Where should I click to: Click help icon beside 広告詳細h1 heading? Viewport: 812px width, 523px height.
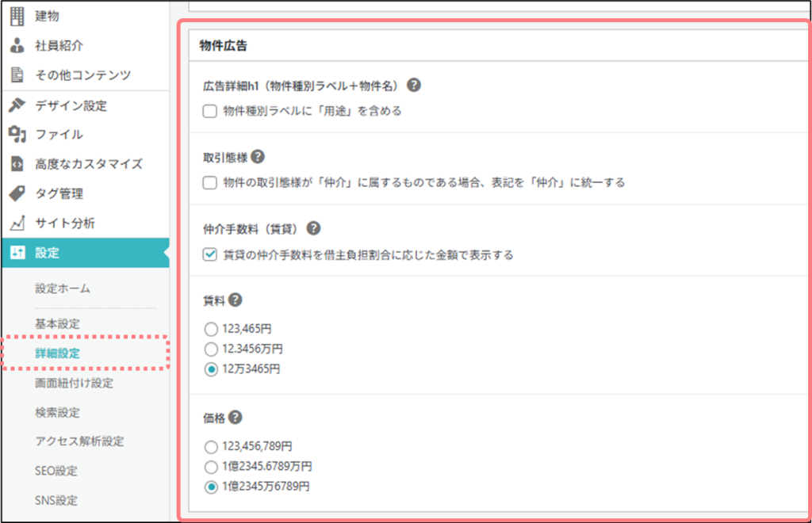coord(413,86)
